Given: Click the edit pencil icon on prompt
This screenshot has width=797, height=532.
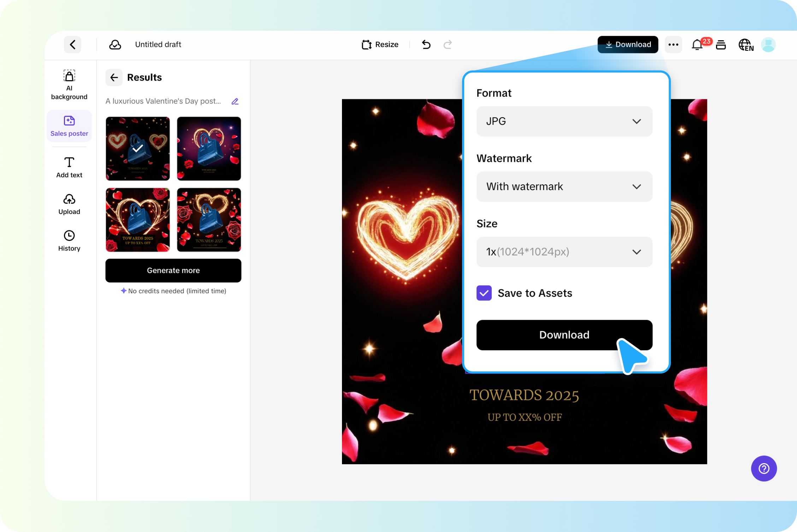Looking at the screenshot, I should point(235,101).
